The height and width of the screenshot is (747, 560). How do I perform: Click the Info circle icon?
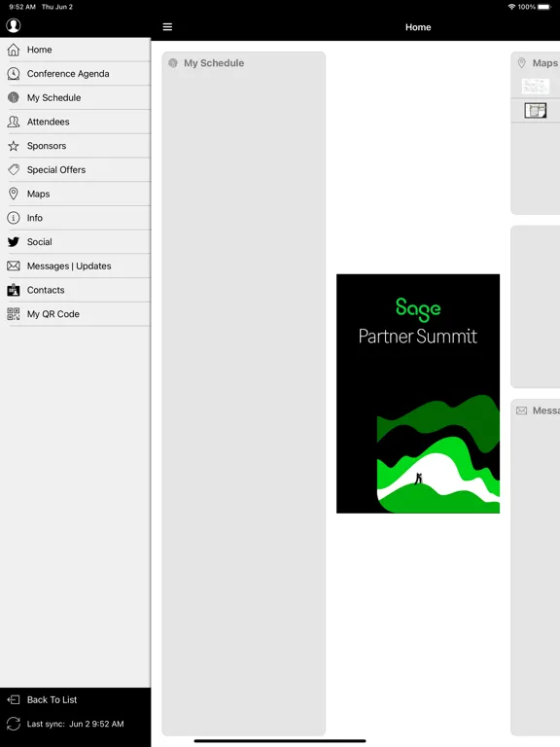14,218
